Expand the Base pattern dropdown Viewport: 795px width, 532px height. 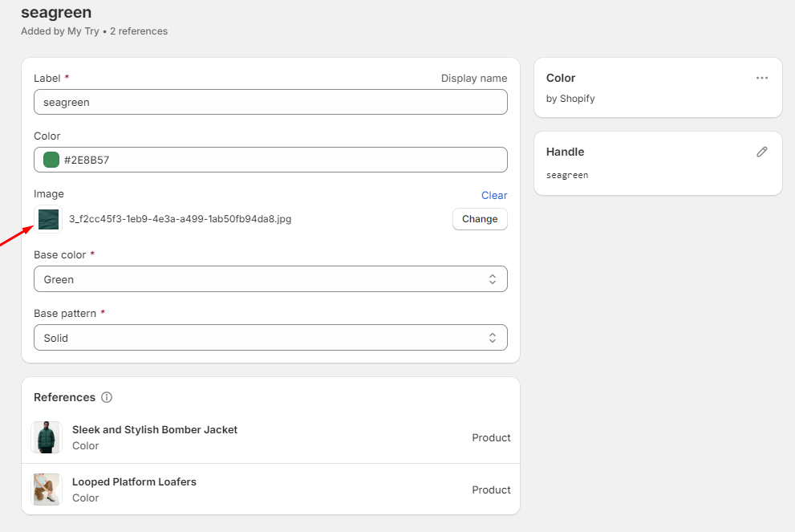tap(270, 338)
